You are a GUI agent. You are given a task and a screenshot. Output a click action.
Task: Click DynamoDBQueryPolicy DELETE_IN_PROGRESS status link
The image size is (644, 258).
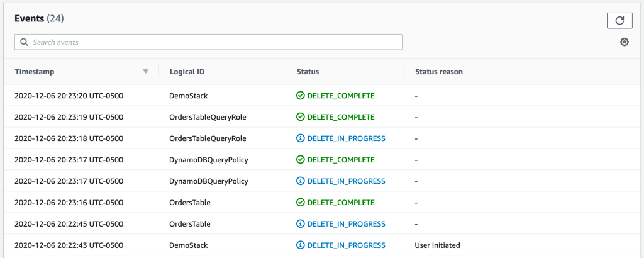coord(346,181)
